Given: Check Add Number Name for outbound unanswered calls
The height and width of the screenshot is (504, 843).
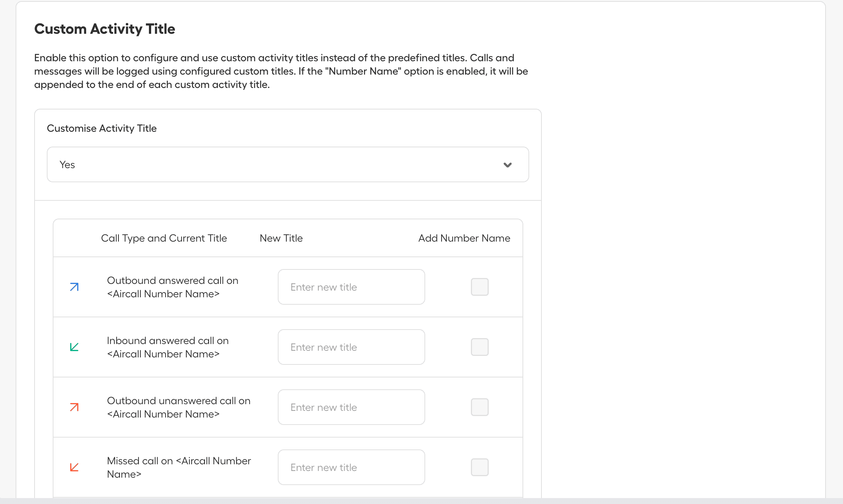Looking at the screenshot, I should tap(479, 407).
